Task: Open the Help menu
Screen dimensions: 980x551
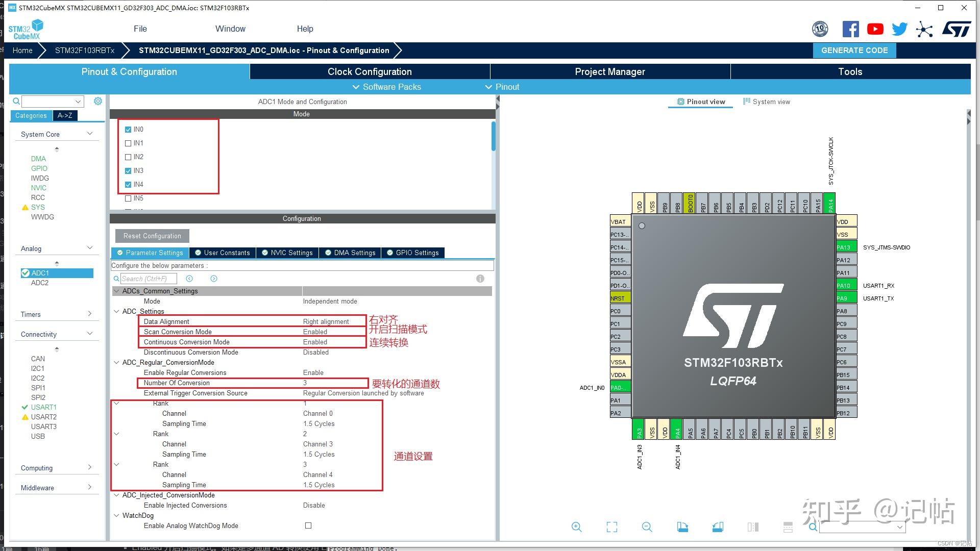Action: [x=305, y=29]
